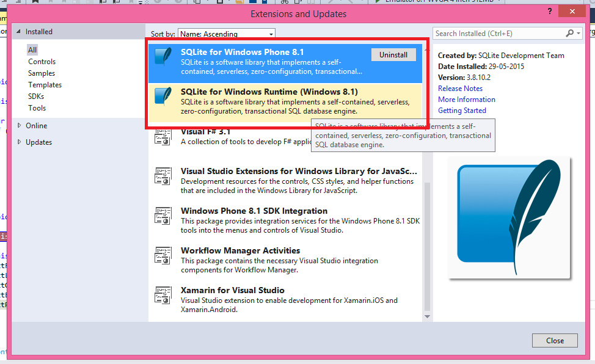Open the Sort by dropdown

(227, 34)
